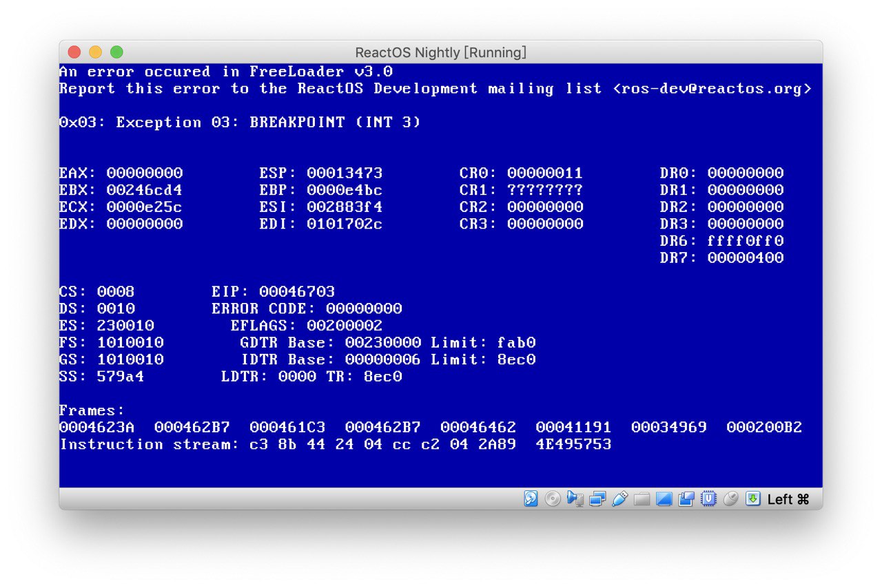Viewport: 882px width, 588px height.
Task: Click the DR0 register value
Action: click(746, 173)
